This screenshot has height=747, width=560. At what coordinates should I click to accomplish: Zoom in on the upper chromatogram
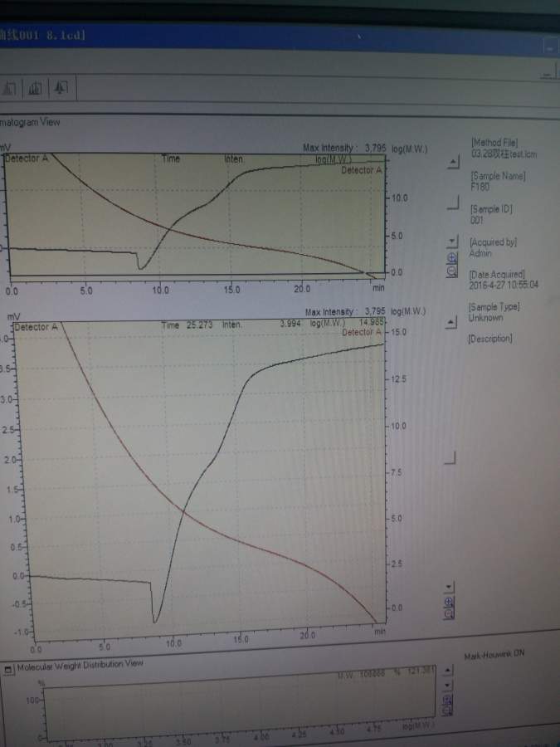tap(452, 258)
